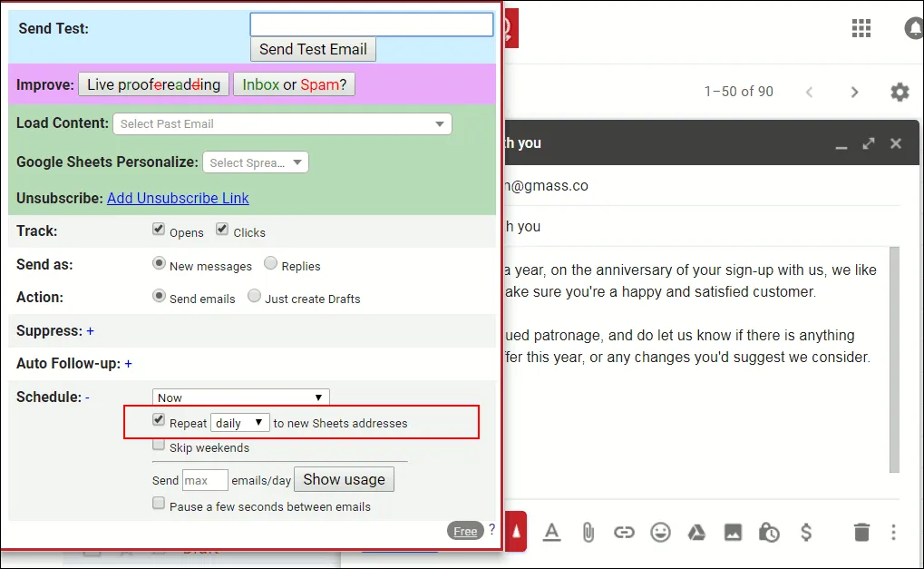Insert a photo with the image icon
Screen dimensions: 924x569
point(733,533)
